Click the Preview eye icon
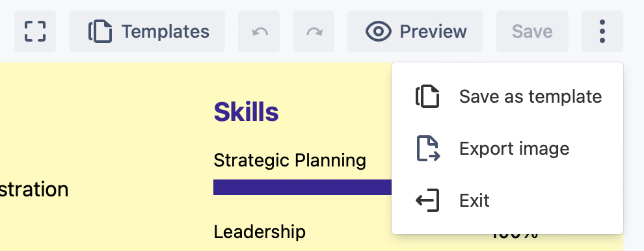Viewport: 644px width, 251px height. [379, 32]
